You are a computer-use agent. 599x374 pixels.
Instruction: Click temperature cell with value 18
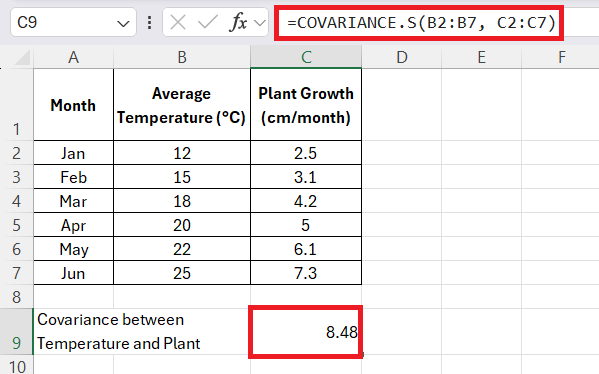click(182, 201)
